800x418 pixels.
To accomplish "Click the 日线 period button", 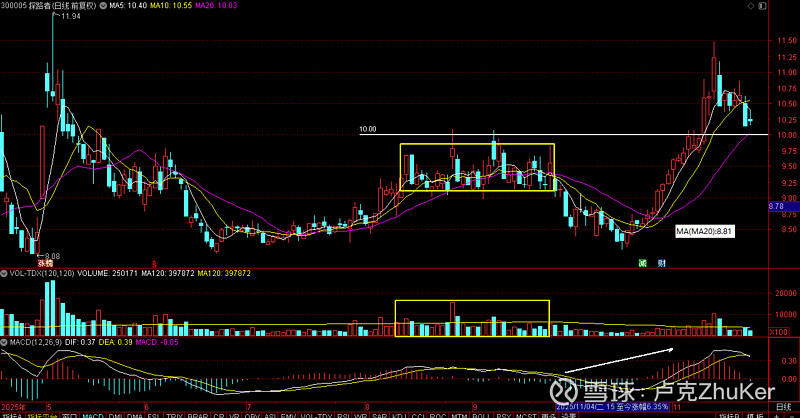I will (783, 407).
